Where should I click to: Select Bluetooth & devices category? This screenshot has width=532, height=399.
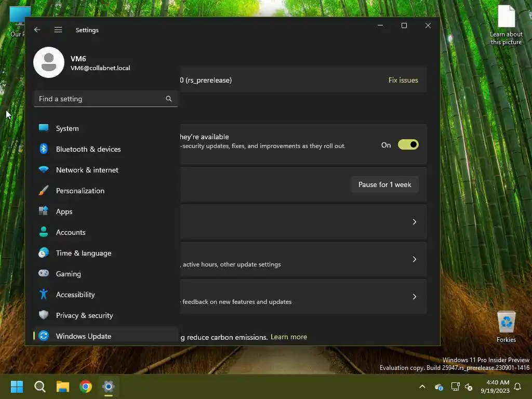(x=106, y=149)
